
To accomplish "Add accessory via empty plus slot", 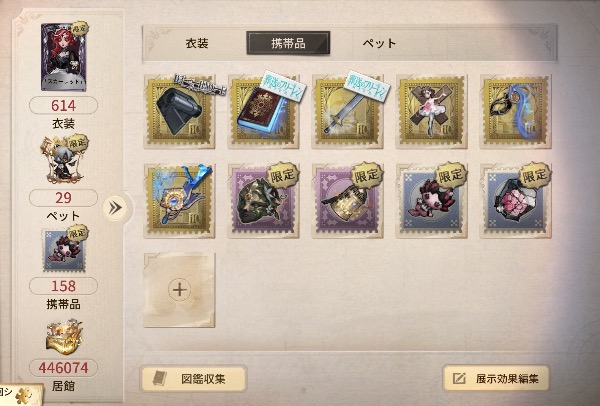I will point(179,290).
